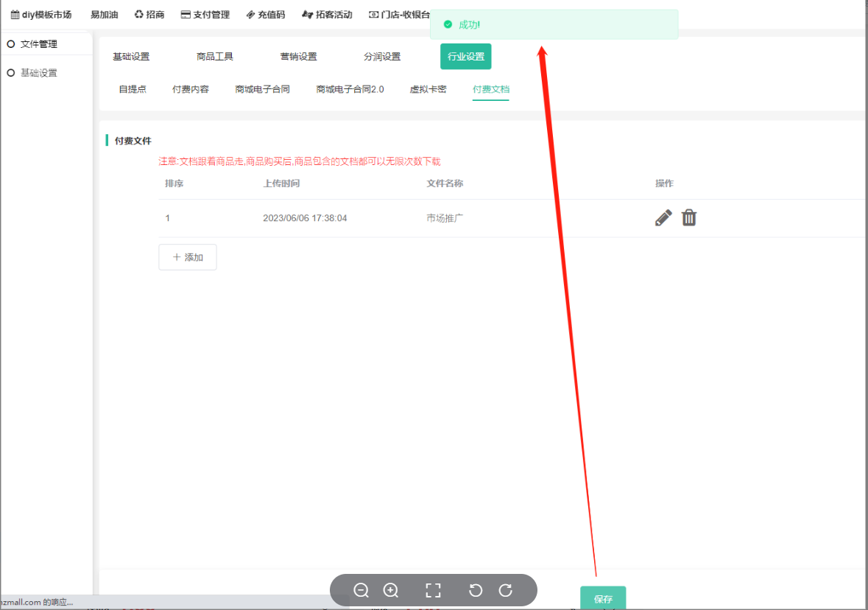Open diy模板市场 from top navigation
Viewport: 868px width, 610px height.
[x=41, y=15]
